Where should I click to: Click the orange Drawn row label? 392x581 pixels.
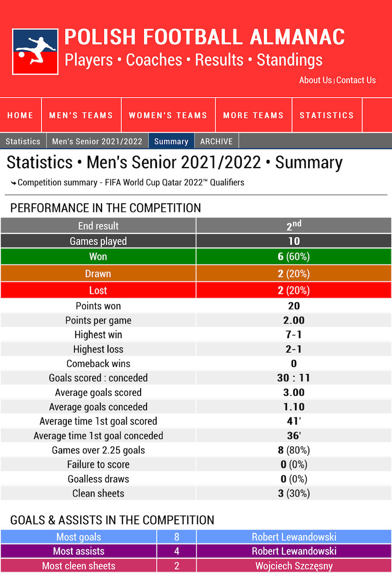click(98, 273)
